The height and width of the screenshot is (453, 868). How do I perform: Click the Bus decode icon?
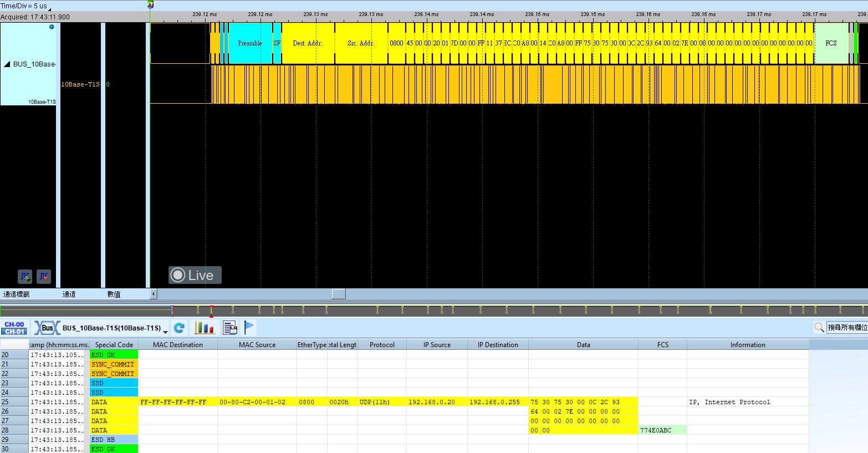pyautogui.click(x=47, y=328)
